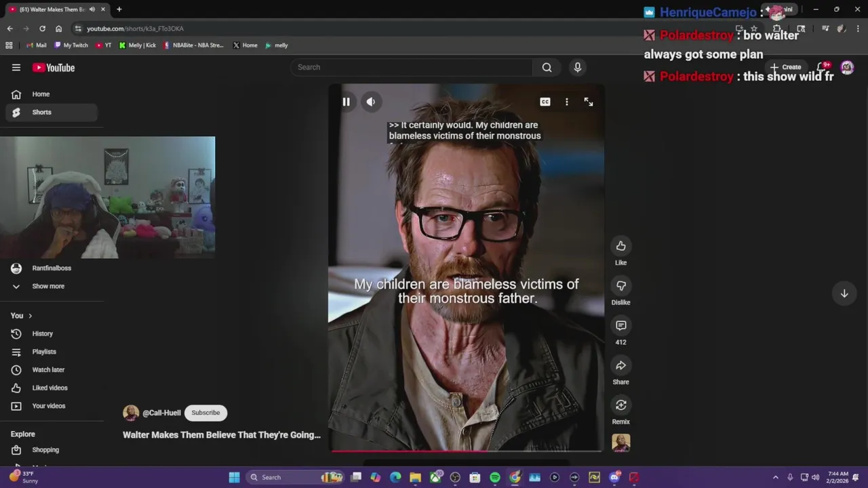Click the YouTube search field
The width and height of the screenshot is (868, 488).
[412, 67]
